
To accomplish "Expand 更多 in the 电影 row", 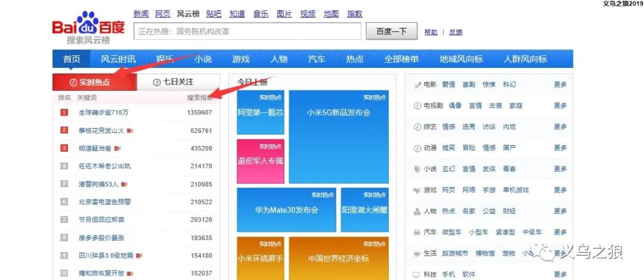I will coord(560,85).
